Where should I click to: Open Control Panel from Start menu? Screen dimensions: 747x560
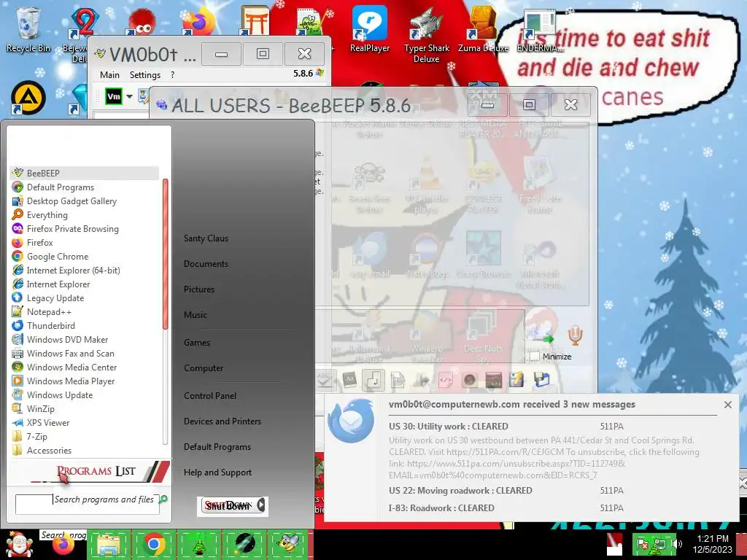pyautogui.click(x=210, y=395)
